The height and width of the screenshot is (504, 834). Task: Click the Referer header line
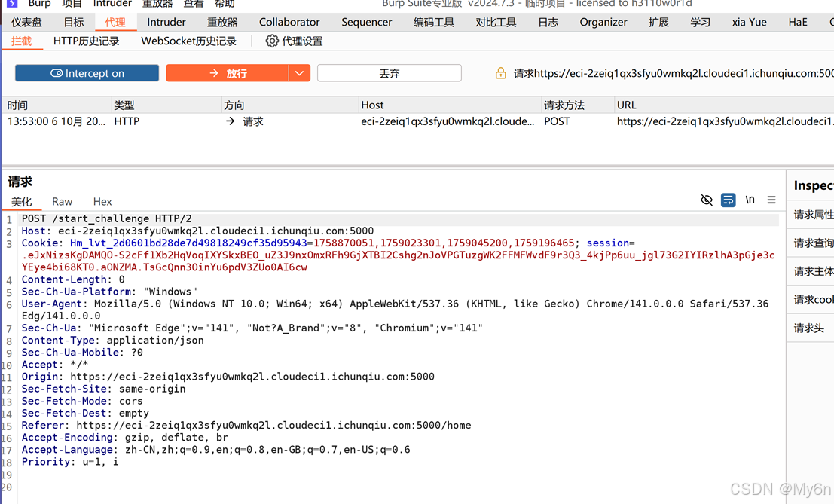click(246, 425)
